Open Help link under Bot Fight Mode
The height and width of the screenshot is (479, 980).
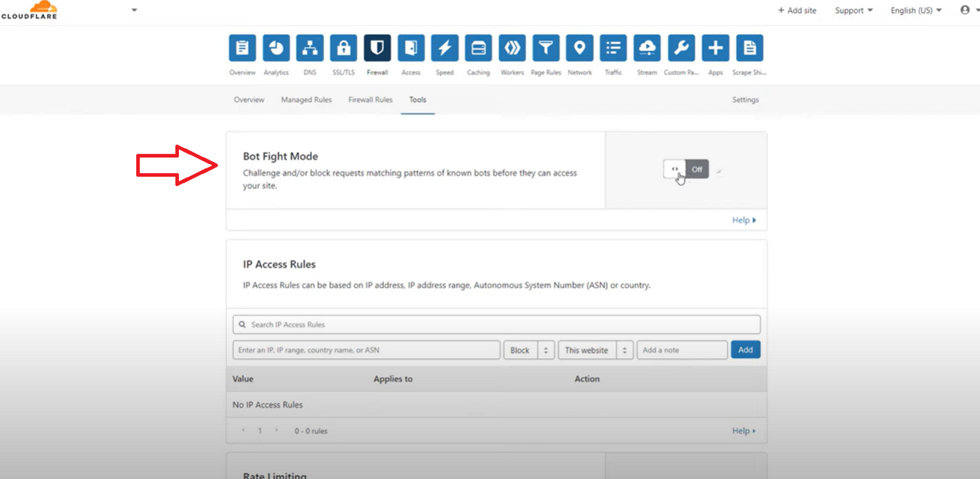pyautogui.click(x=744, y=220)
